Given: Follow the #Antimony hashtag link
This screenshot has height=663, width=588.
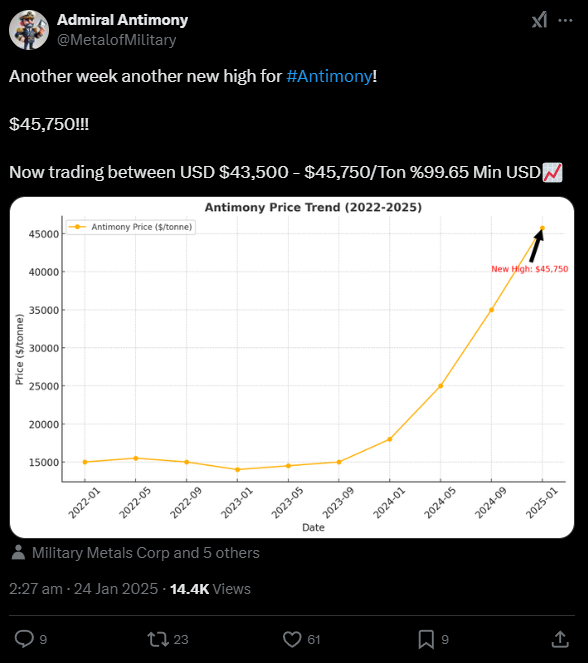Looking at the screenshot, I should pyautogui.click(x=329, y=77).
